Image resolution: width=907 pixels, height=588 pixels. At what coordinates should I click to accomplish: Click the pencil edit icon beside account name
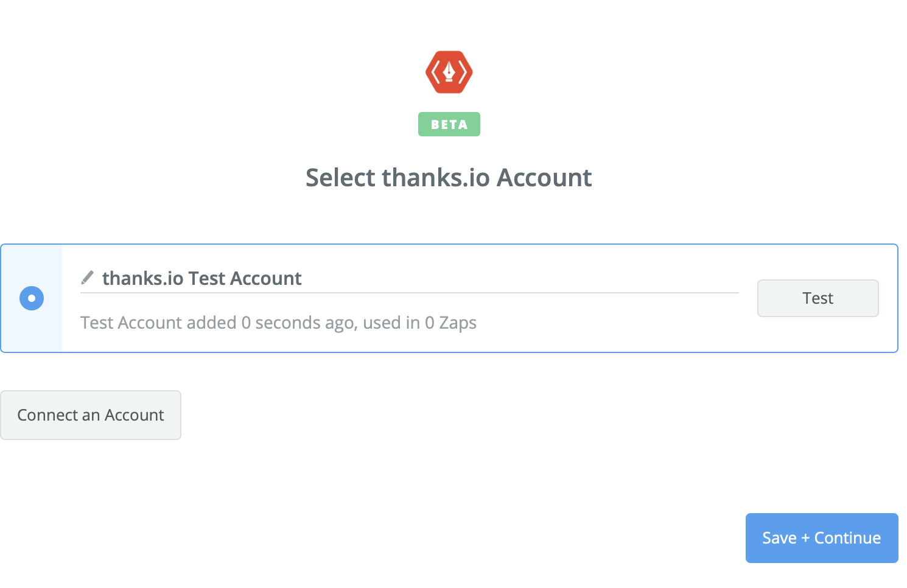click(x=88, y=278)
